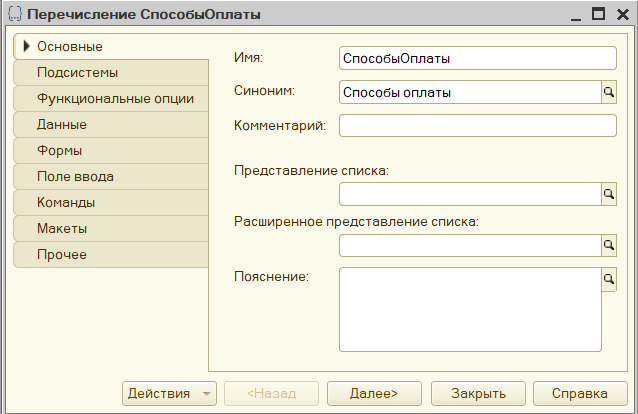This screenshot has width=638, height=414.
Task: Show the Макеты tab
Action: pos(62,228)
